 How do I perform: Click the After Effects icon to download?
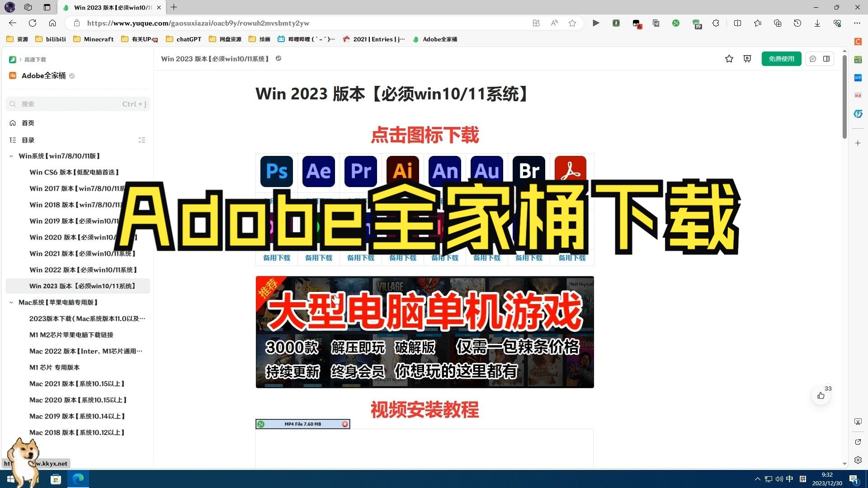click(318, 172)
